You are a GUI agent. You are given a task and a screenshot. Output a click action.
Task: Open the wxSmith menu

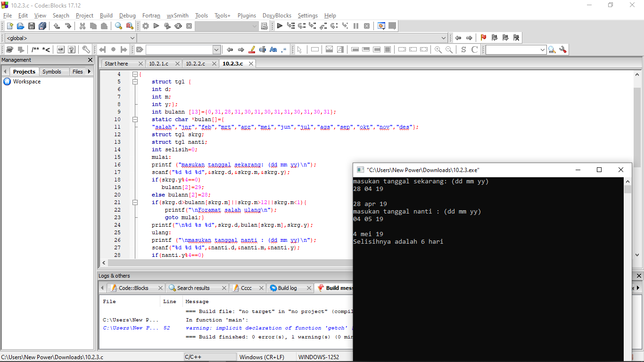pyautogui.click(x=177, y=16)
